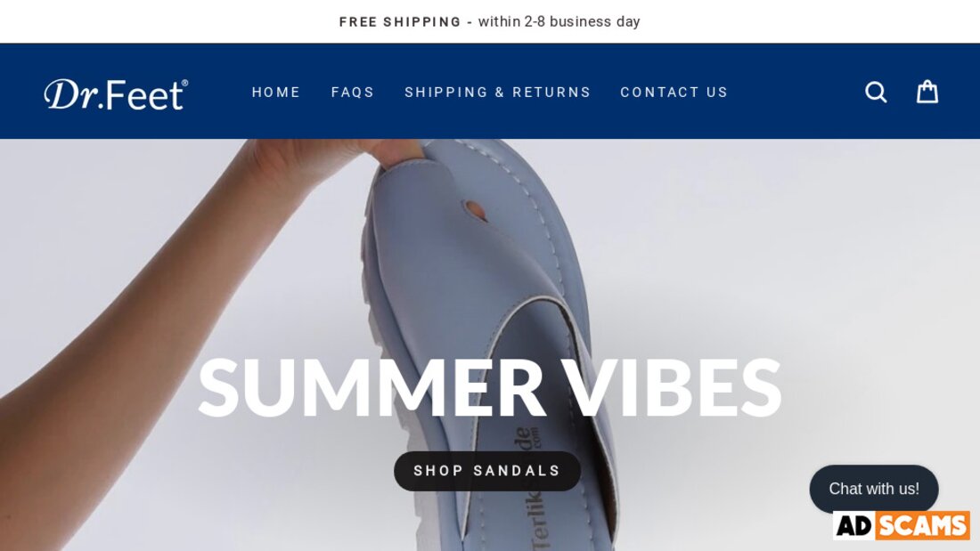
Task: Open SHIPPING & RETURNS in navigation
Action: [x=497, y=92]
